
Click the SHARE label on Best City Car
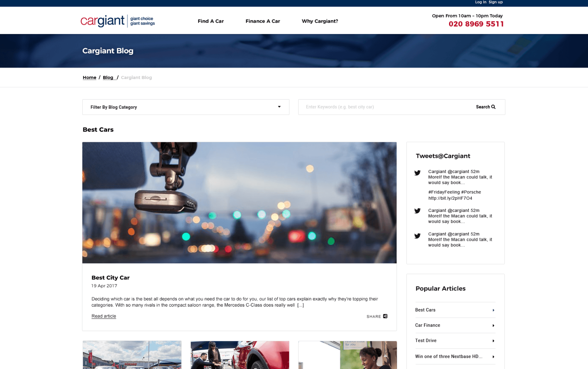click(x=374, y=317)
